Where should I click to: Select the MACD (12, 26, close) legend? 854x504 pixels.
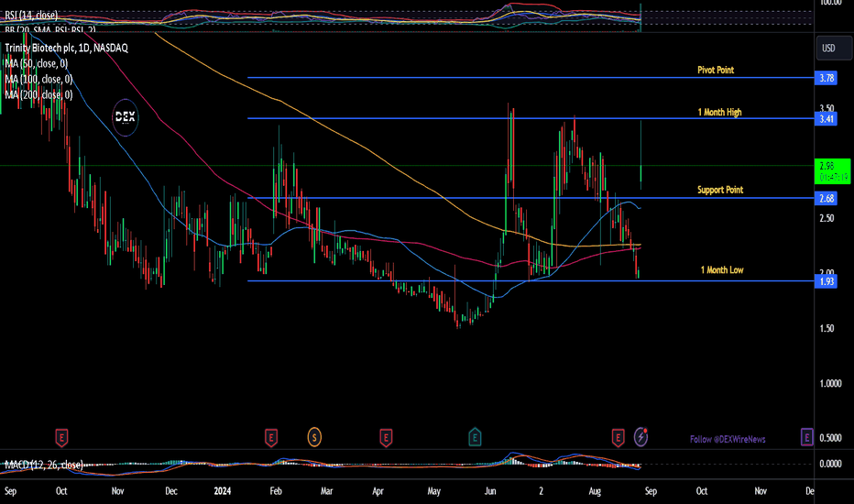point(44,465)
